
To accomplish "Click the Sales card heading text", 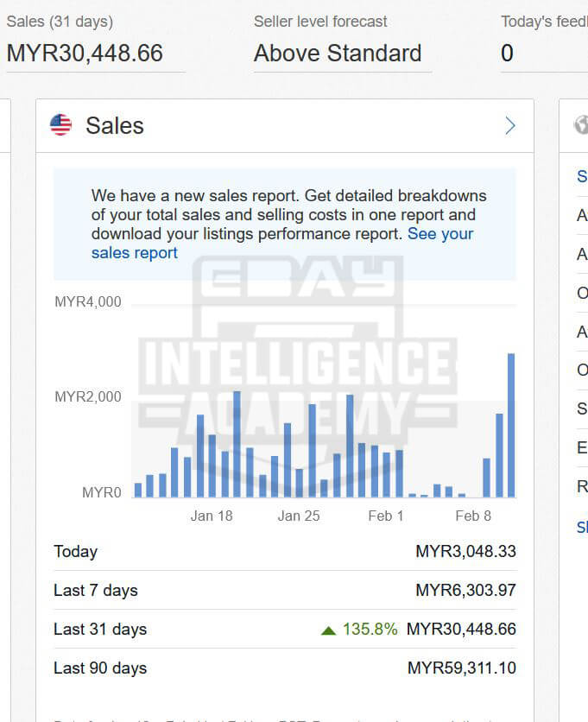I will point(114,126).
